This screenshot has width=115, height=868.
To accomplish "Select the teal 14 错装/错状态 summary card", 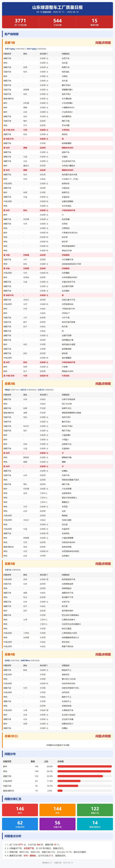I will [x=95, y=824].
